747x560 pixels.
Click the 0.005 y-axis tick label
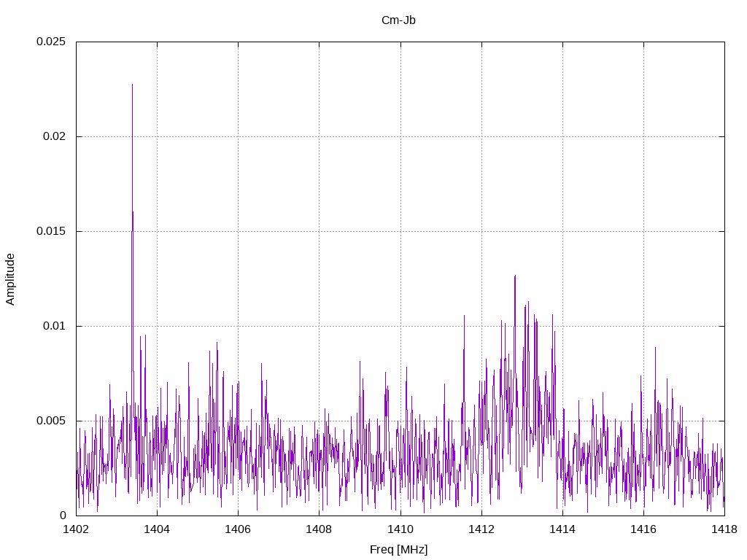[51, 421]
